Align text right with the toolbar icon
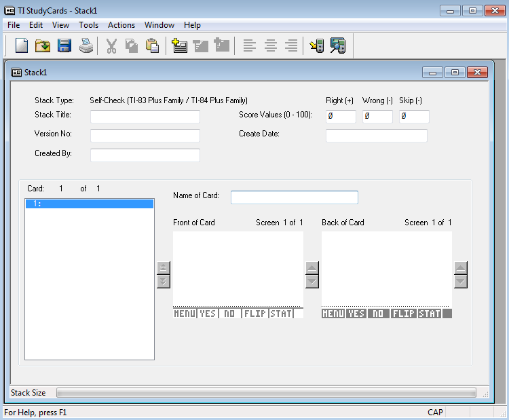The height and width of the screenshot is (420, 509). [291, 45]
